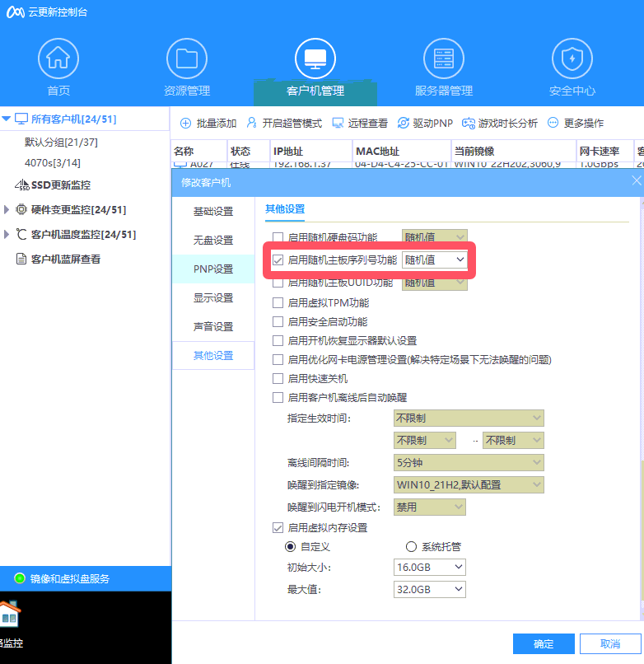The height and width of the screenshot is (664, 644).
Task: Click the 游戏时长分析 gamepad icon
Action: point(469,124)
